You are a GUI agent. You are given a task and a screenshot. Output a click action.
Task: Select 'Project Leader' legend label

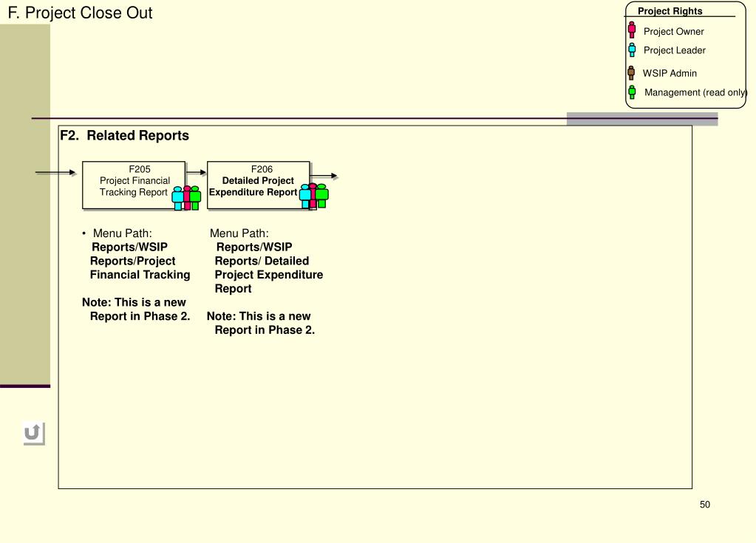point(674,50)
